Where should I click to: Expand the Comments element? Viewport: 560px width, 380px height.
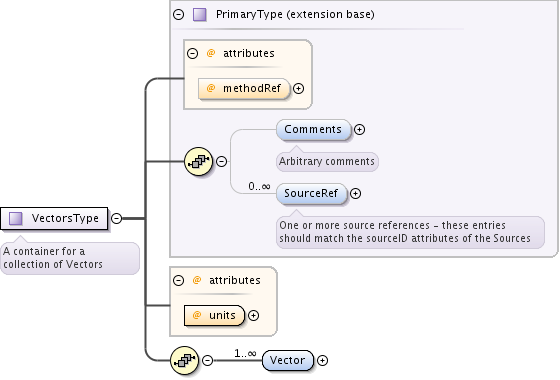pyautogui.click(x=359, y=130)
